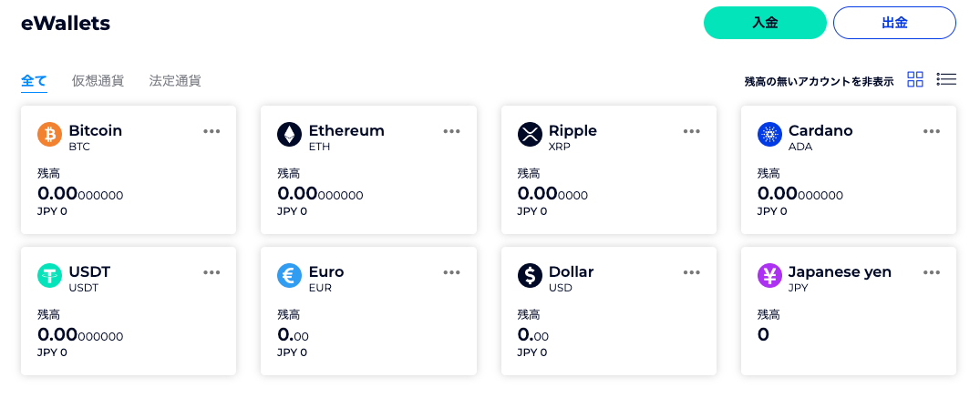Select the 法定通貨 tab
This screenshot has width=980, height=398.
tap(175, 80)
